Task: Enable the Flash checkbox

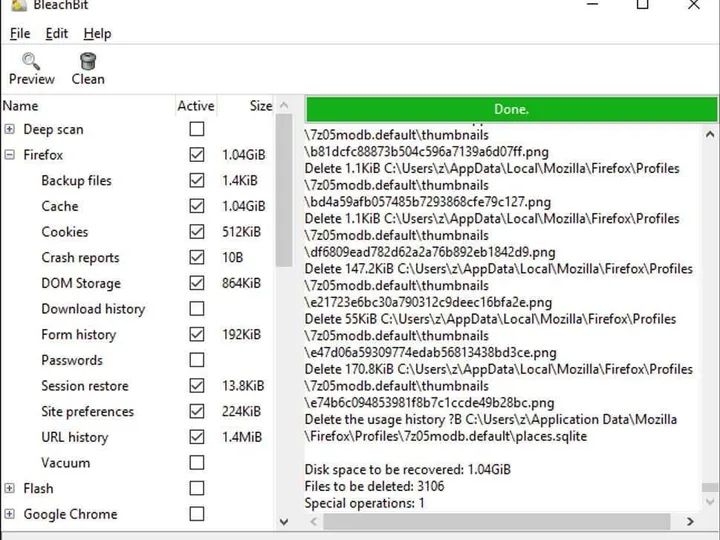Action: pyautogui.click(x=197, y=488)
